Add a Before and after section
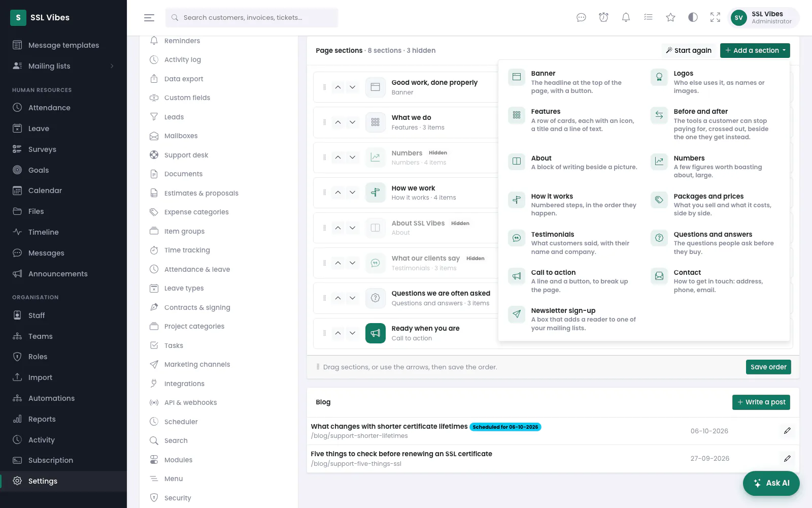This screenshot has height=508, width=812. (716, 124)
